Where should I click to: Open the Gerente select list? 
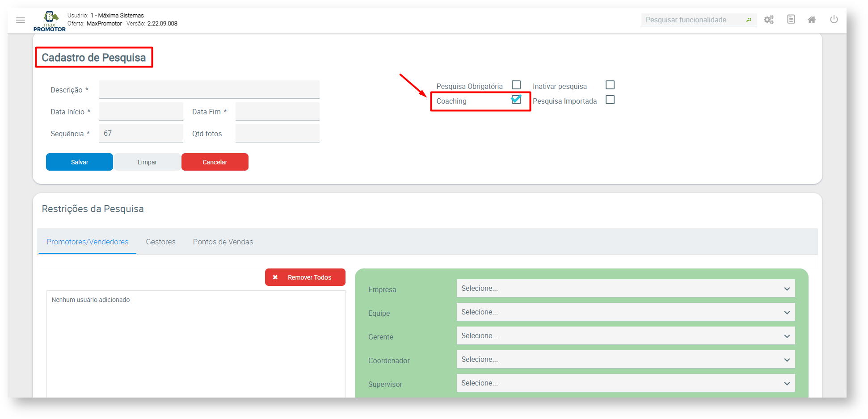(x=626, y=336)
